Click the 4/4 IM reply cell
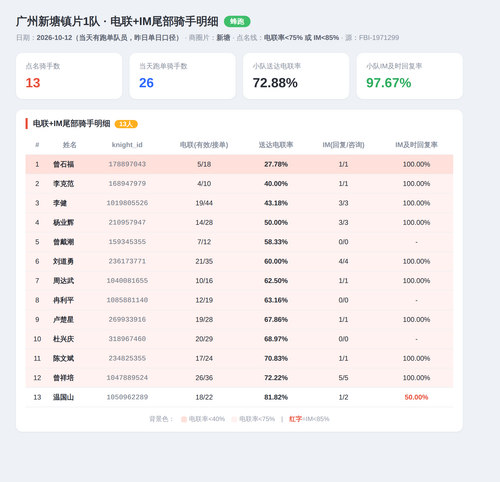 click(x=343, y=261)
